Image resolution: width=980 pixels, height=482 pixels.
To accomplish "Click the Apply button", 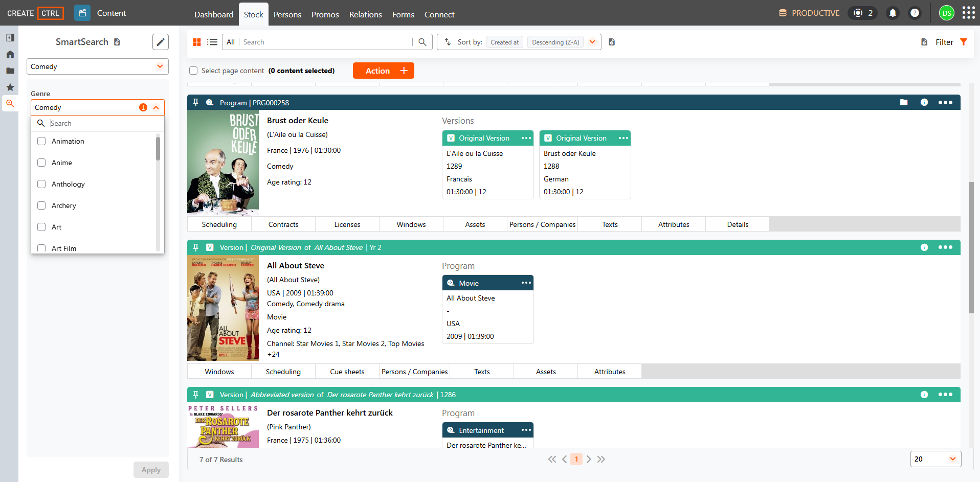I will (x=151, y=470).
